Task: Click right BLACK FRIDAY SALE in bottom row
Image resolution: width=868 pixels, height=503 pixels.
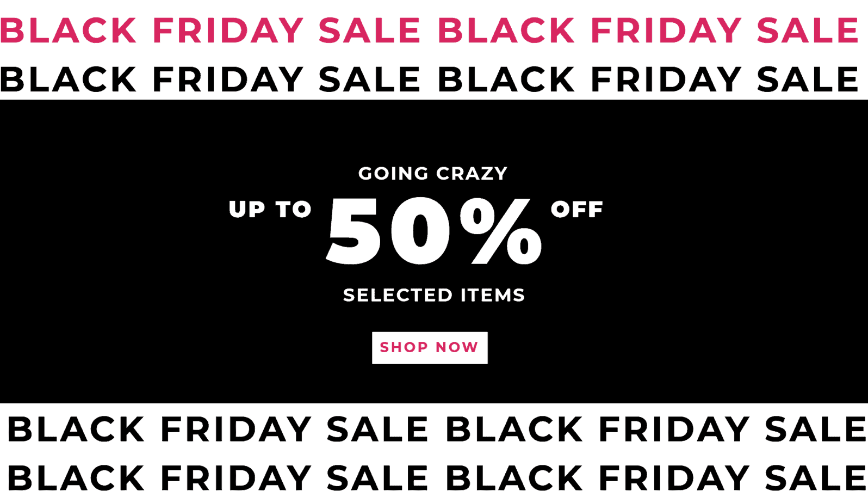Action: pos(656,478)
